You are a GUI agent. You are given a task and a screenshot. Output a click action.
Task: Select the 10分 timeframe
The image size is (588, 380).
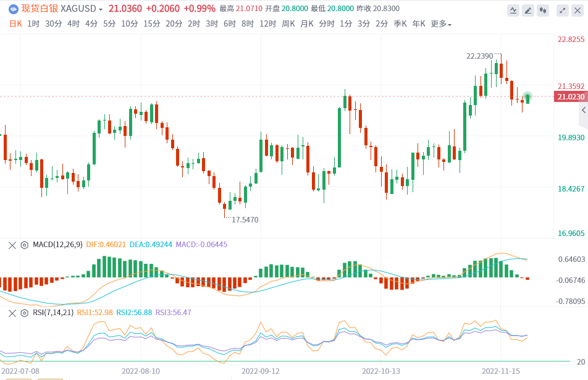point(129,24)
